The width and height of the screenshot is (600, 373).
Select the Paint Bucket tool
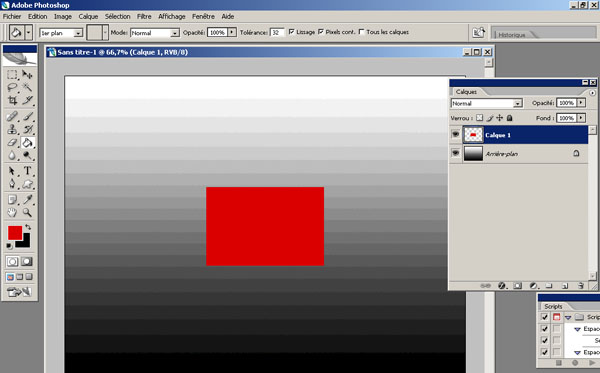27,143
